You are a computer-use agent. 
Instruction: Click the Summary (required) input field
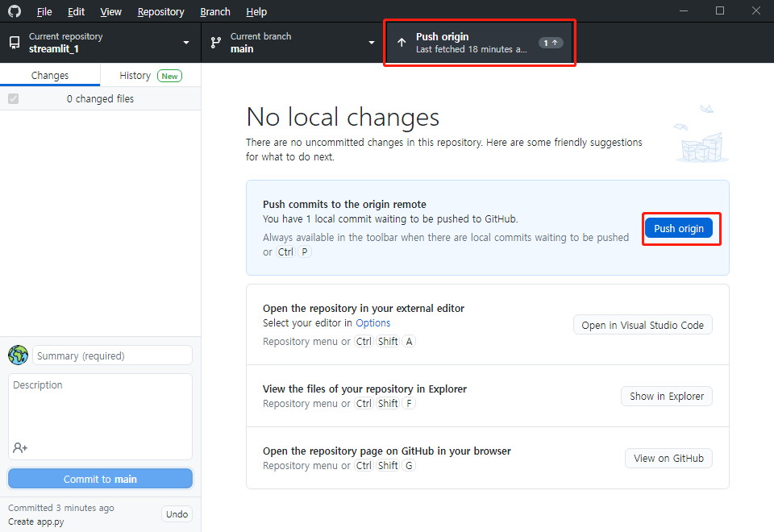112,355
